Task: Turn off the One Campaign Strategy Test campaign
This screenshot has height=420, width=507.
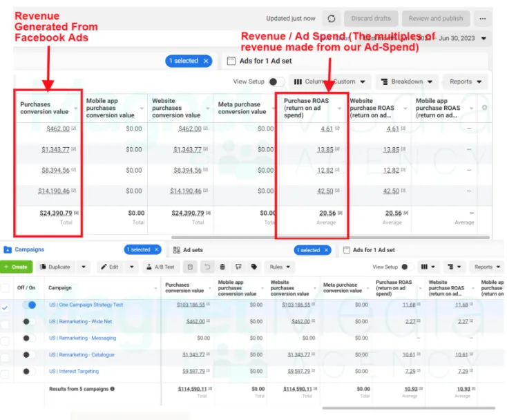Action: coord(29,305)
